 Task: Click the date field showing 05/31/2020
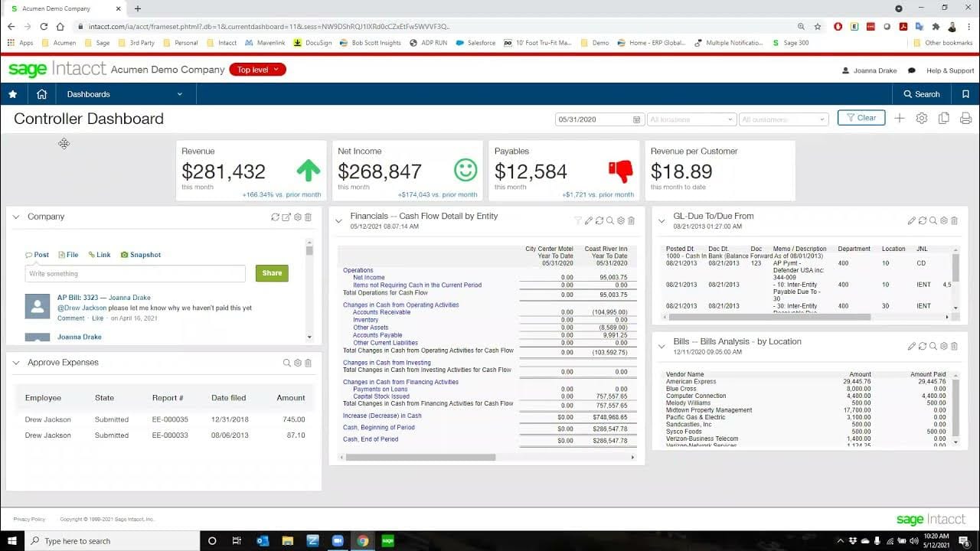click(x=593, y=119)
